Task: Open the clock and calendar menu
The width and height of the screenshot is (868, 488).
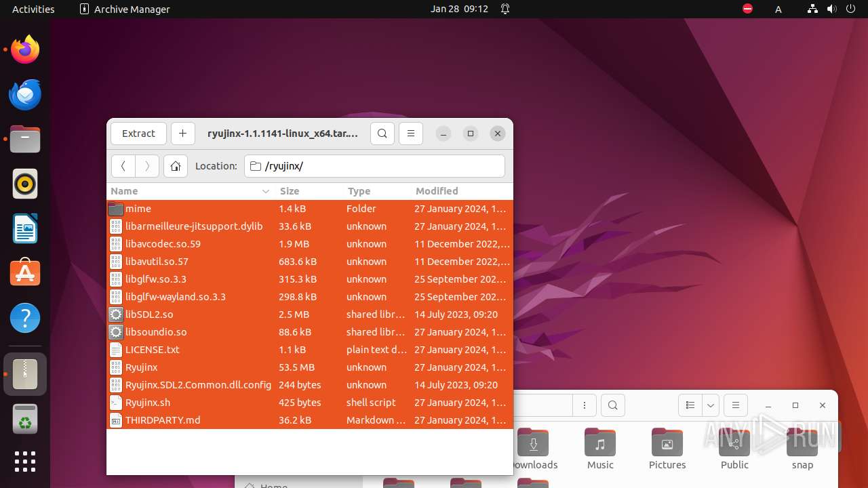Action: click(x=459, y=9)
